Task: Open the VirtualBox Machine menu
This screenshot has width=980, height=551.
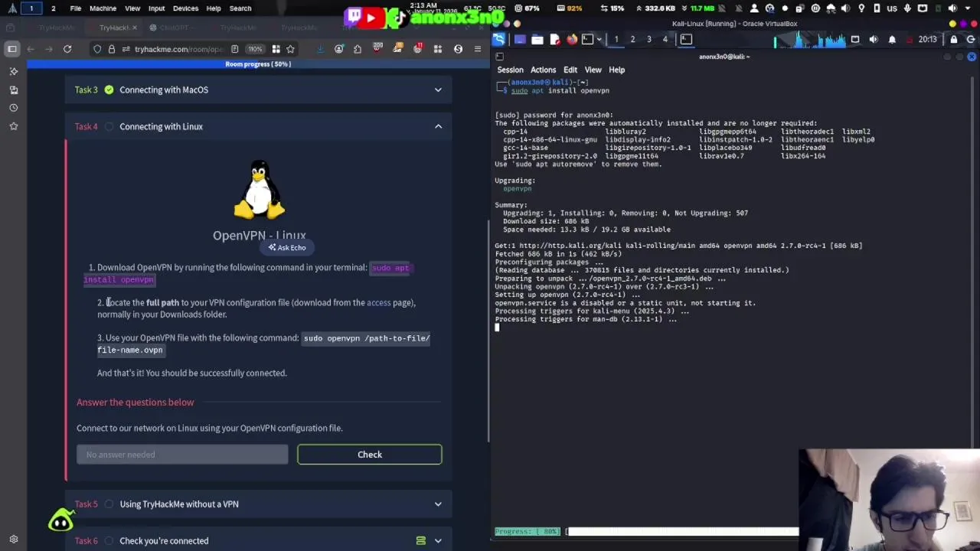Action: click(x=103, y=8)
